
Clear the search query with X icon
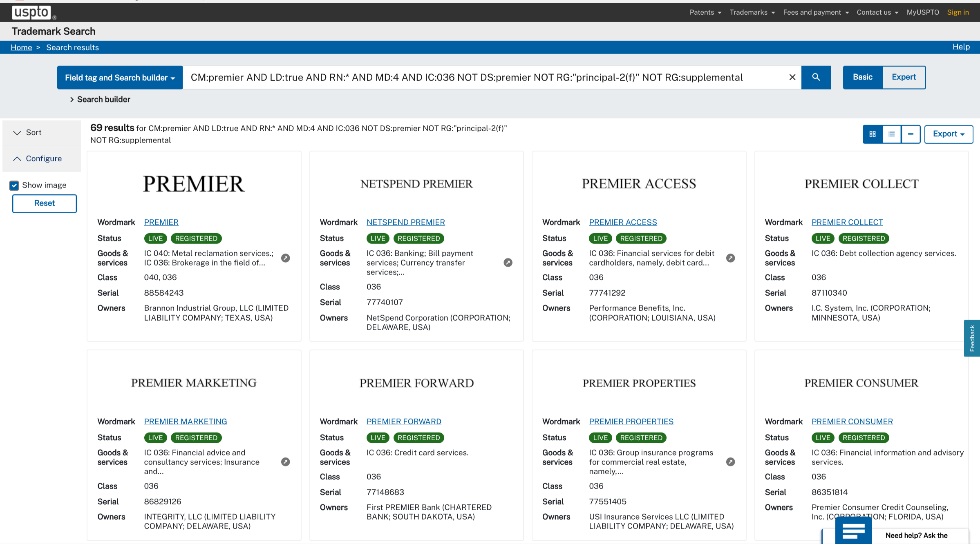(792, 77)
